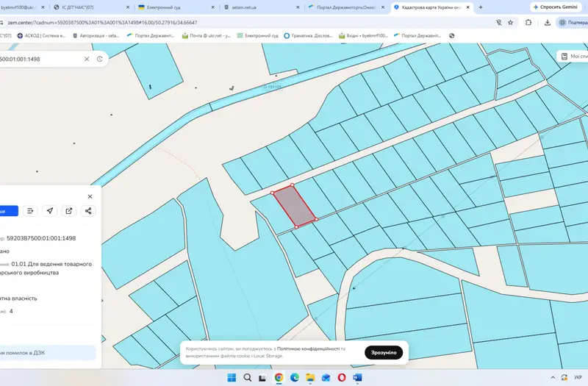Click the camera-blocked icon in address bar

[x=499, y=23]
